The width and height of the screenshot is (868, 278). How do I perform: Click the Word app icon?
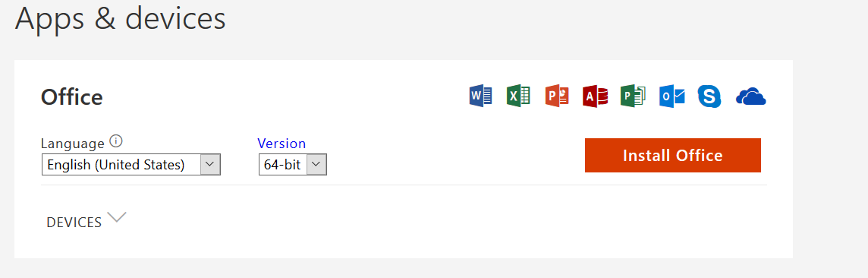pyautogui.click(x=480, y=96)
